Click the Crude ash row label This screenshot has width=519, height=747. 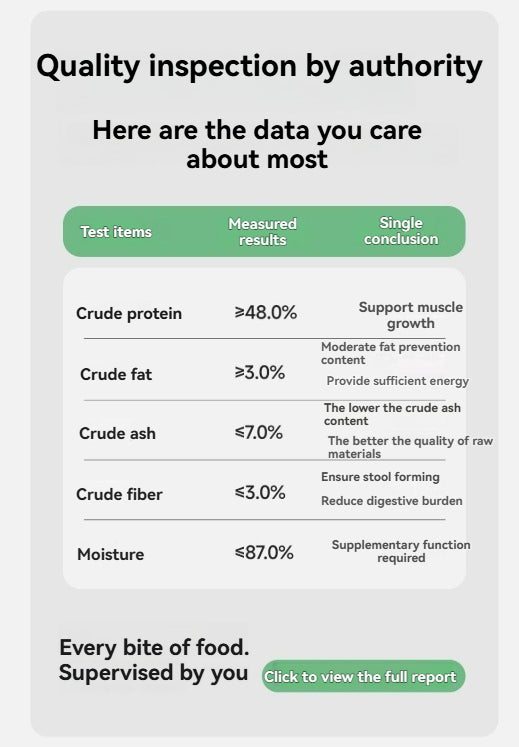tap(117, 433)
